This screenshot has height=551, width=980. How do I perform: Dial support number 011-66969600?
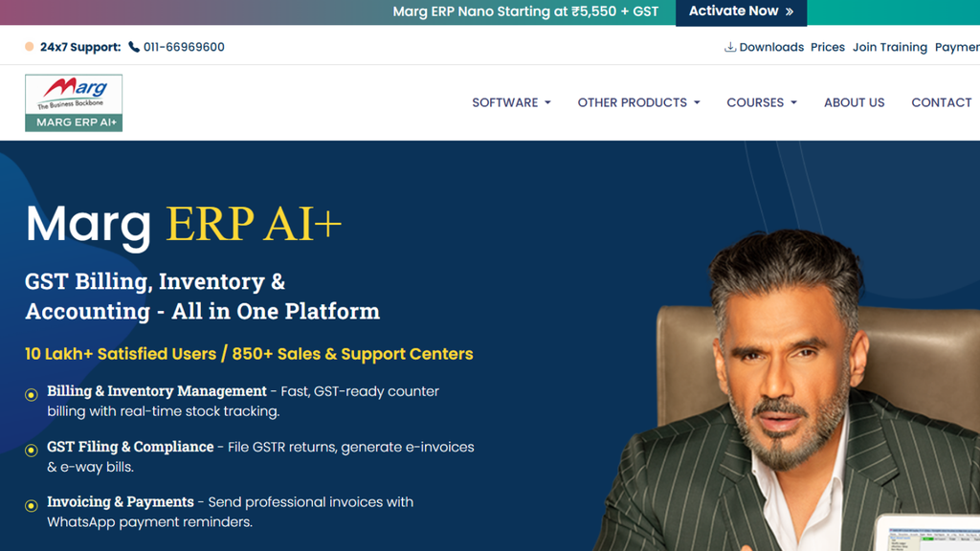[x=184, y=47]
